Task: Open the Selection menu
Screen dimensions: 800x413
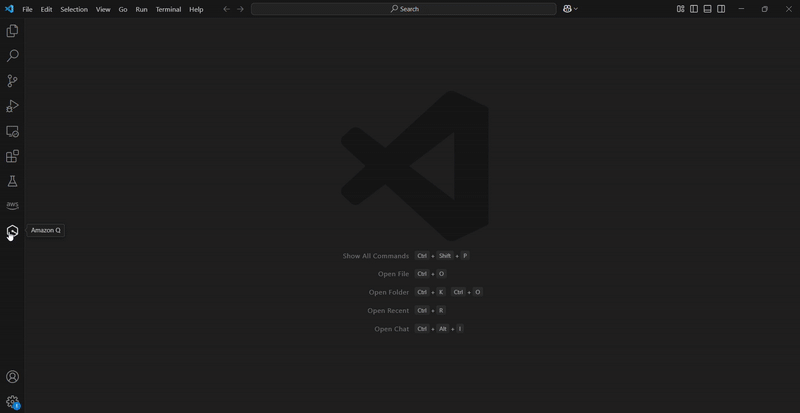Action: click(74, 9)
